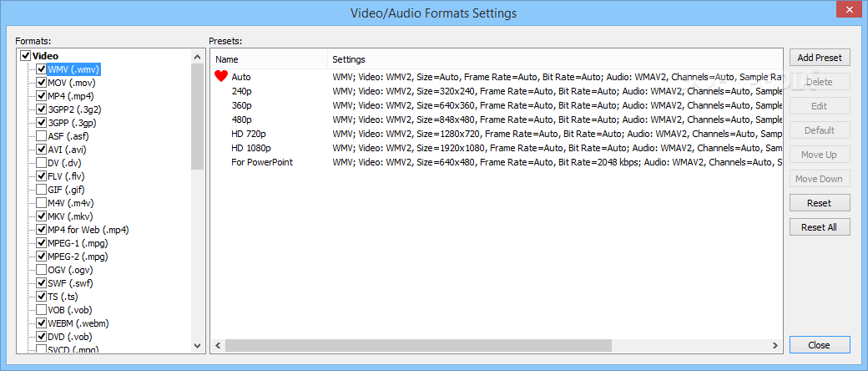This screenshot has width=868, height=371.
Task: Click the Video tree root label
Action: [45, 56]
